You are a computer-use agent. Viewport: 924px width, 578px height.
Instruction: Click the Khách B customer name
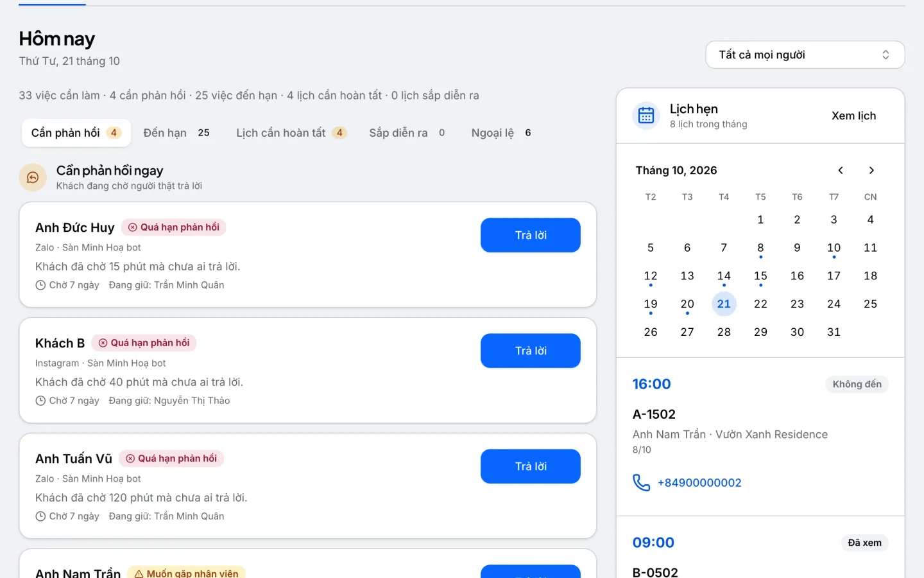[x=60, y=343]
